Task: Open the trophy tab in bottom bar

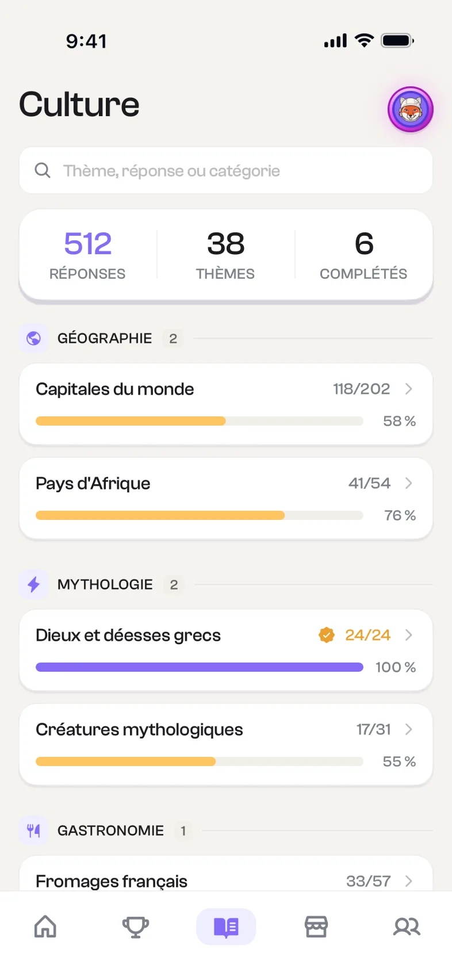Action: (136, 927)
